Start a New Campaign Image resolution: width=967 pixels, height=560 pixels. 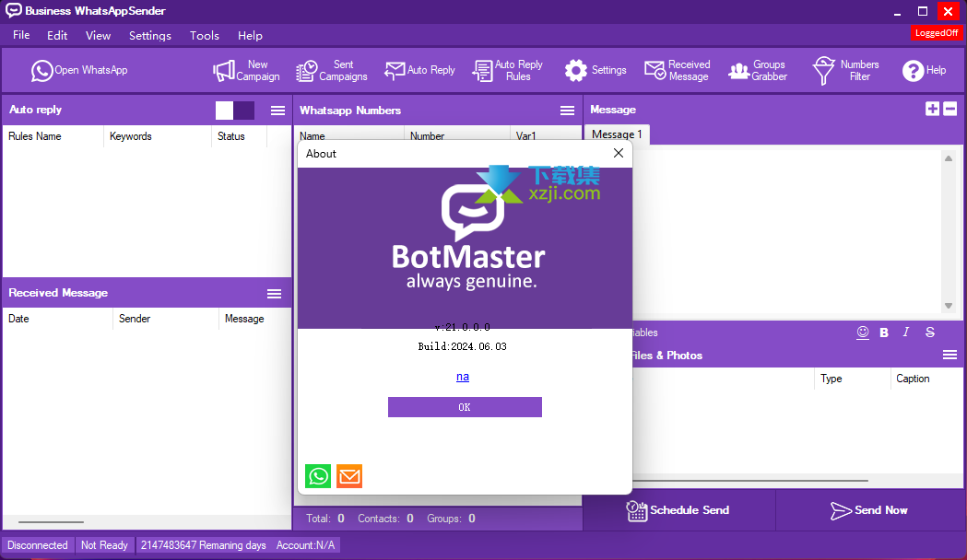[246, 70]
